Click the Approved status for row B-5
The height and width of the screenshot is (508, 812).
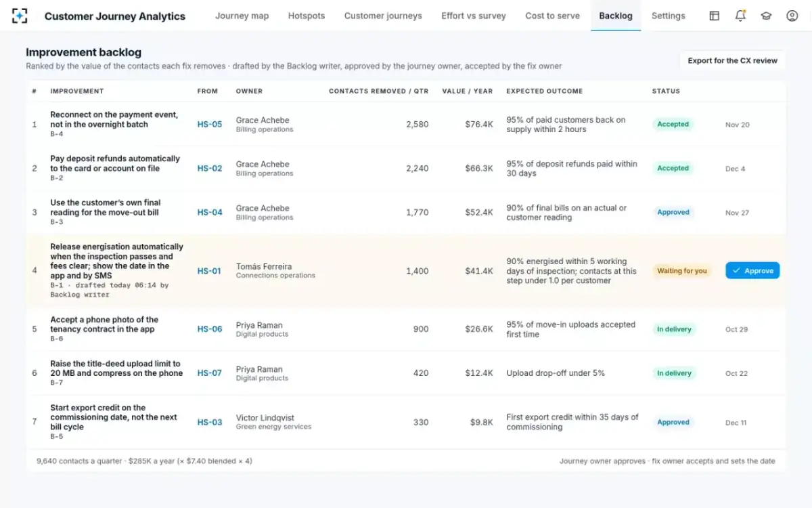click(x=673, y=423)
